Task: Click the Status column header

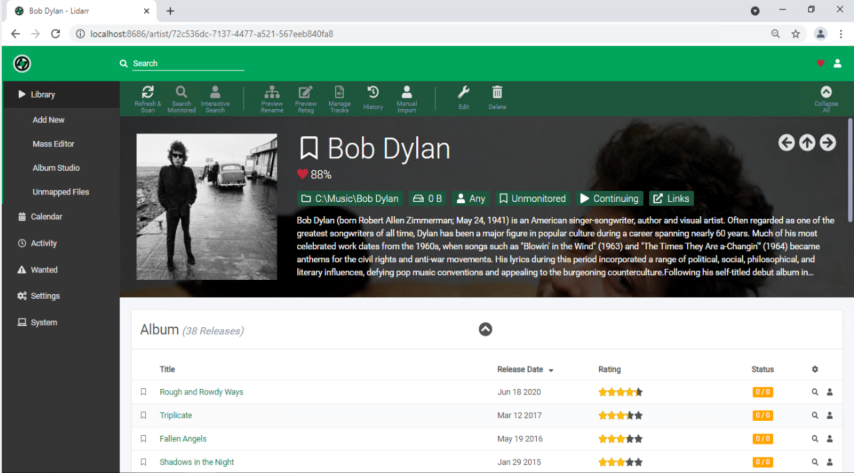Action: 762,369
